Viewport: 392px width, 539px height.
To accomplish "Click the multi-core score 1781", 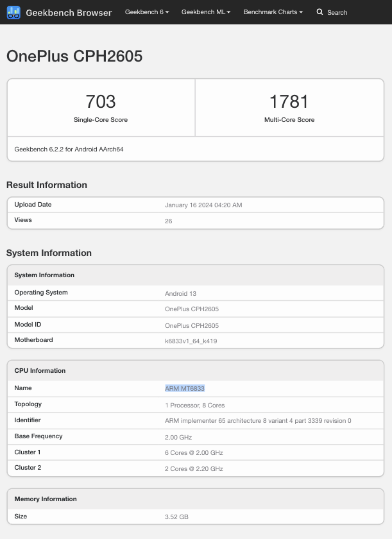I will click(289, 101).
